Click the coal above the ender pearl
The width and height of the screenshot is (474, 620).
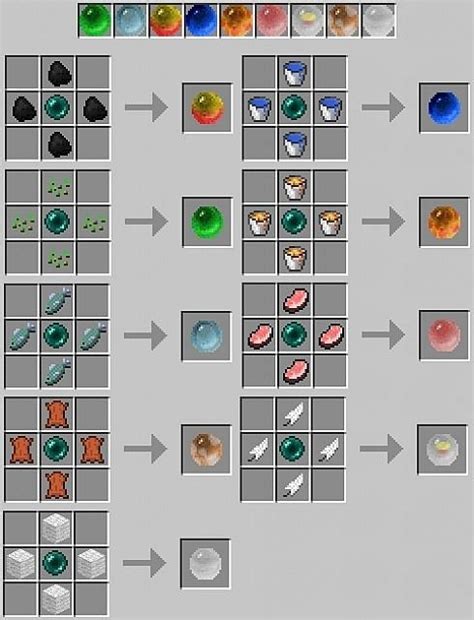pyautogui.click(x=58, y=72)
